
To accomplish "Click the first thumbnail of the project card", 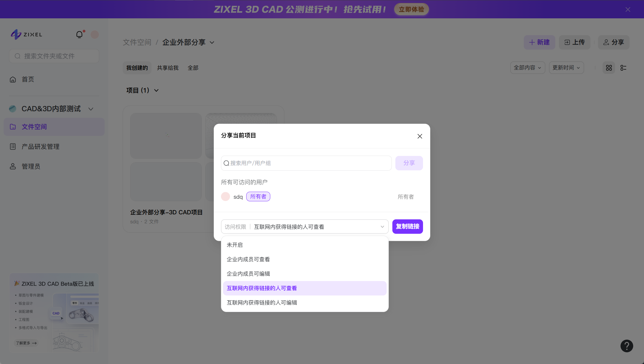I will [x=166, y=136].
